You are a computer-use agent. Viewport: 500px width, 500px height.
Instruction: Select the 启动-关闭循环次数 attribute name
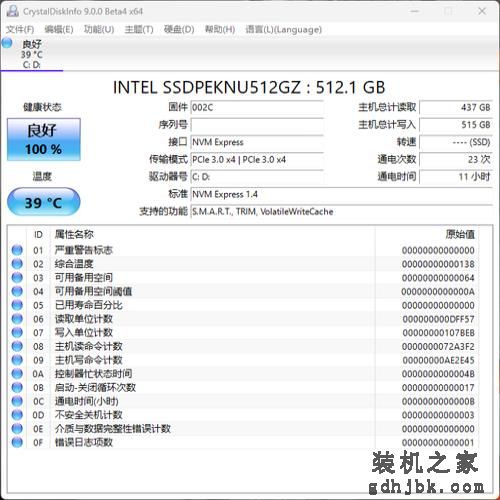coord(95,387)
